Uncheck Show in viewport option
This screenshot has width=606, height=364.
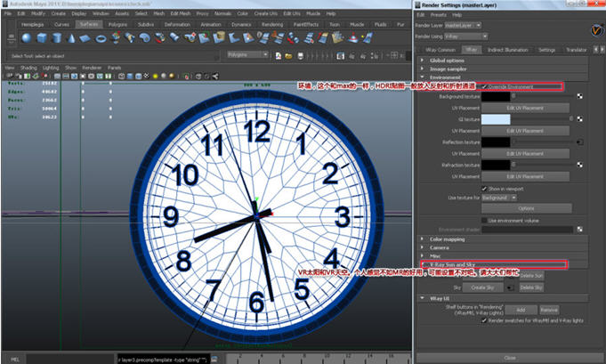point(484,189)
